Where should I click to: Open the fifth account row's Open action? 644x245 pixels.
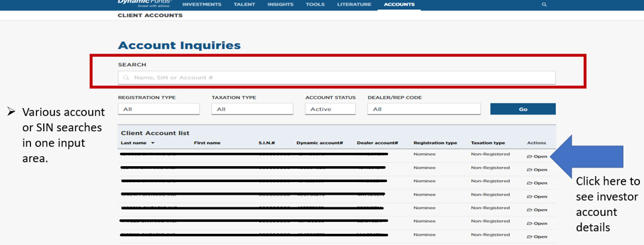click(537, 210)
